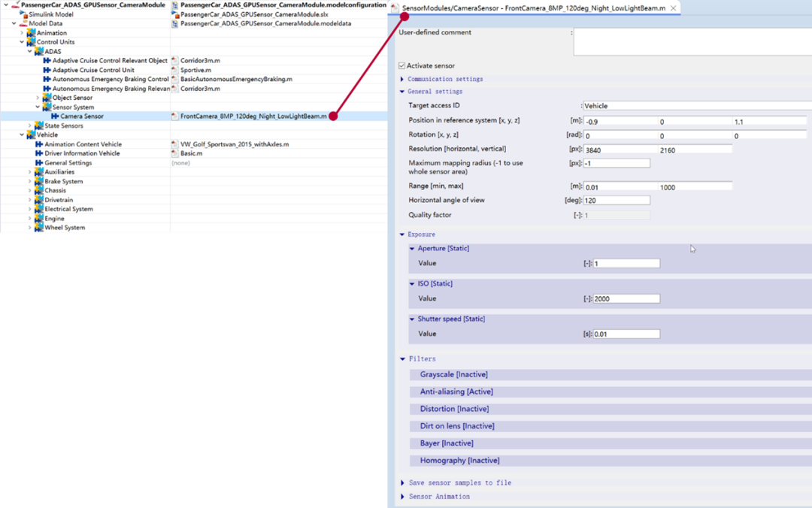
Task: Click Horizontal angle of view field
Action: [x=617, y=201]
